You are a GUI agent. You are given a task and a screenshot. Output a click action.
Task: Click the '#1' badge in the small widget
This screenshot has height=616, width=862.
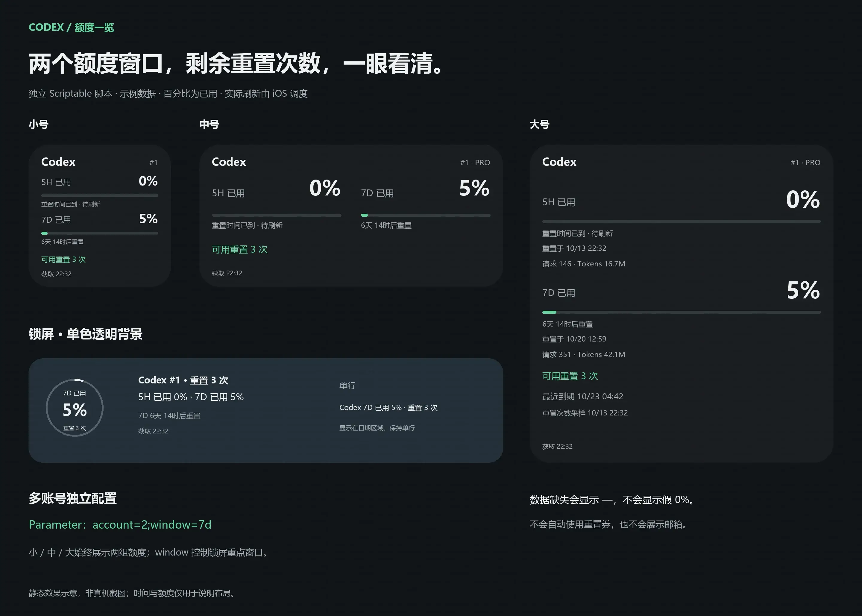pos(153,162)
